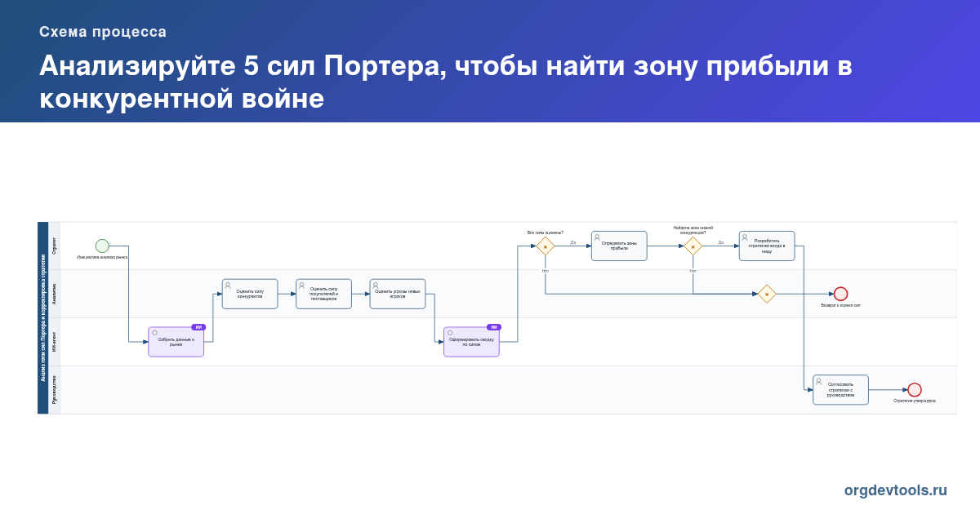Image resolution: width=980 pixels, height=514 pixels.
Task: Click user icon in 'Разработать стратегию входа' task
Action: (x=745, y=237)
